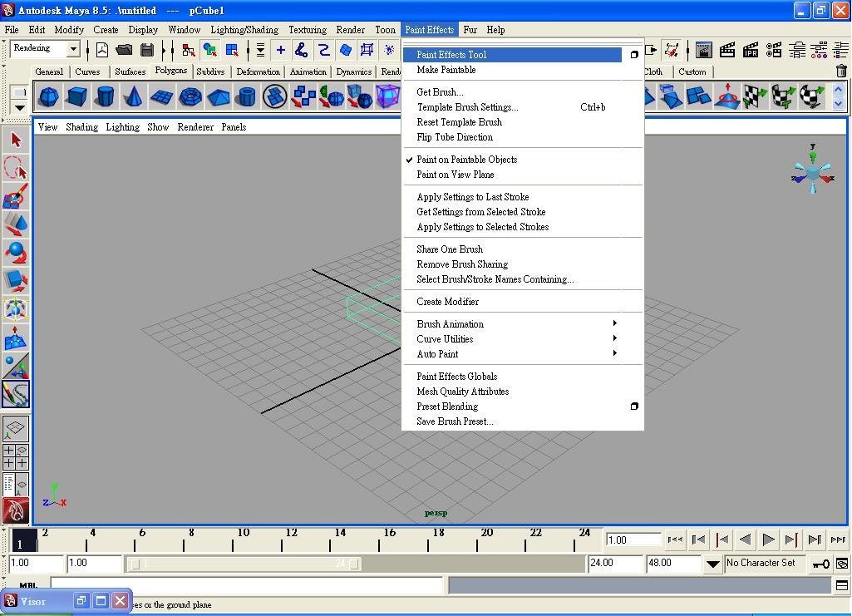Open Paint Effects Tool option box

pyautogui.click(x=634, y=55)
